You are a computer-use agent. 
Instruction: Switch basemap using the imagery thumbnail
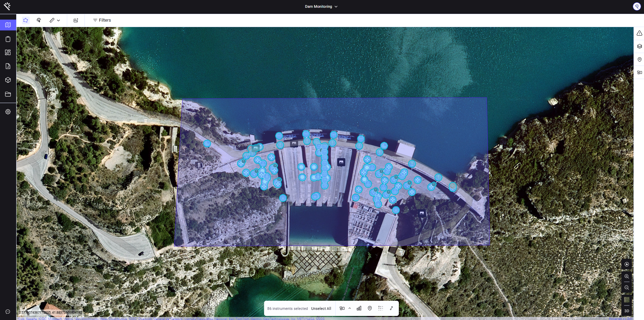point(626,300)
